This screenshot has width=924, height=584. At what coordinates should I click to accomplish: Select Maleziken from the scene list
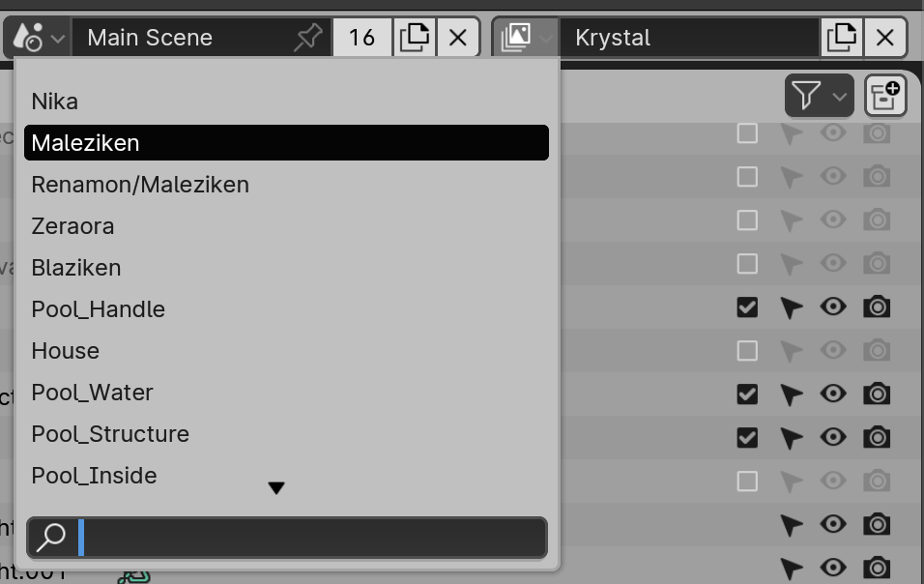pos(286,143)
